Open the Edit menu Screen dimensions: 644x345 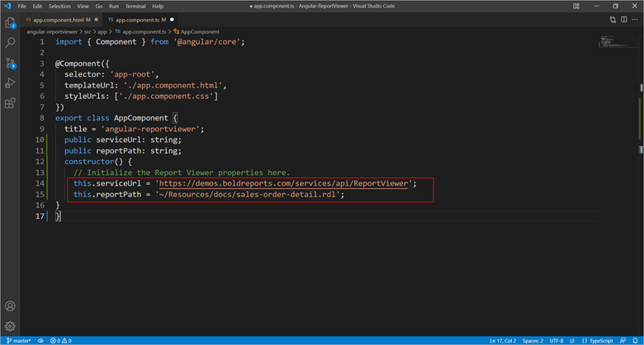(x=37, y=6)
